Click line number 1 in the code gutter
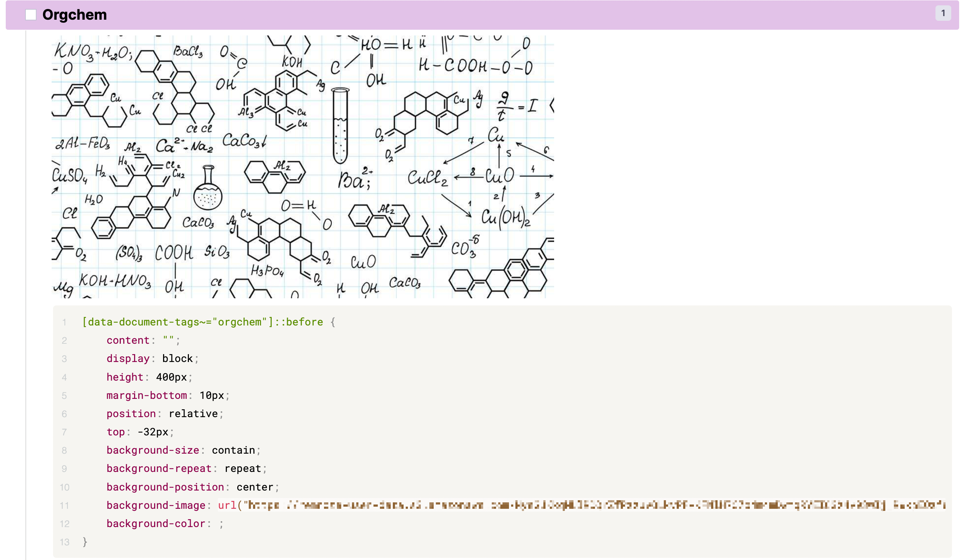The width and height of the screenshot is (962, 560). 65,322
